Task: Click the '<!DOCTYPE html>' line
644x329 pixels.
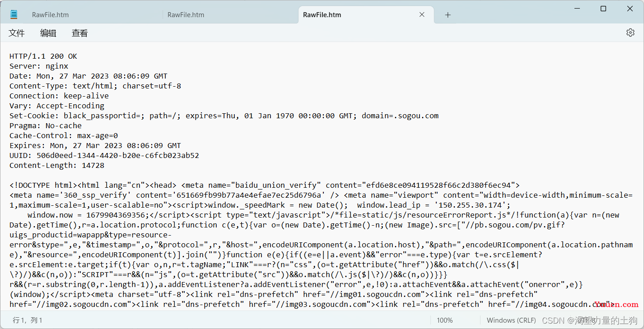Action: (265, 185)
